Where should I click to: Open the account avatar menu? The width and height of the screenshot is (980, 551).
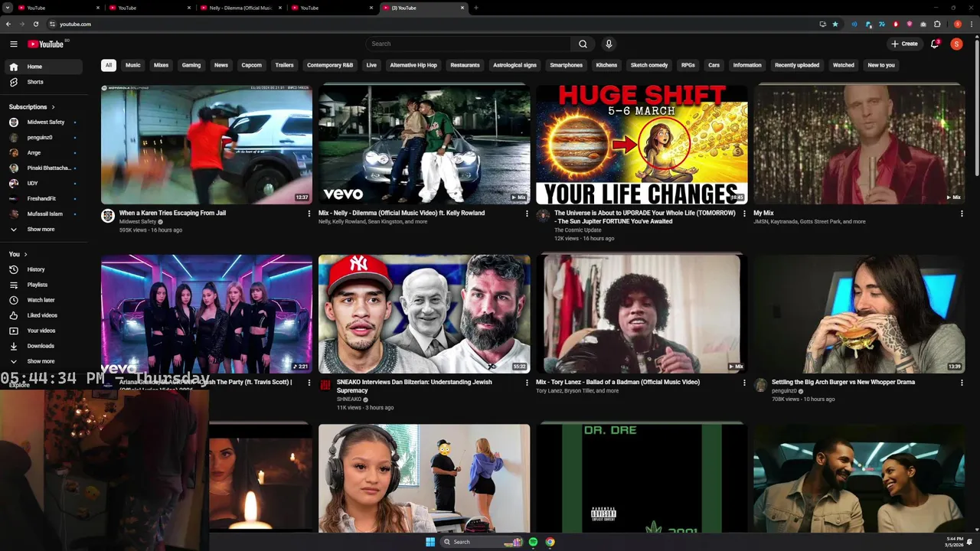[956, 44]
